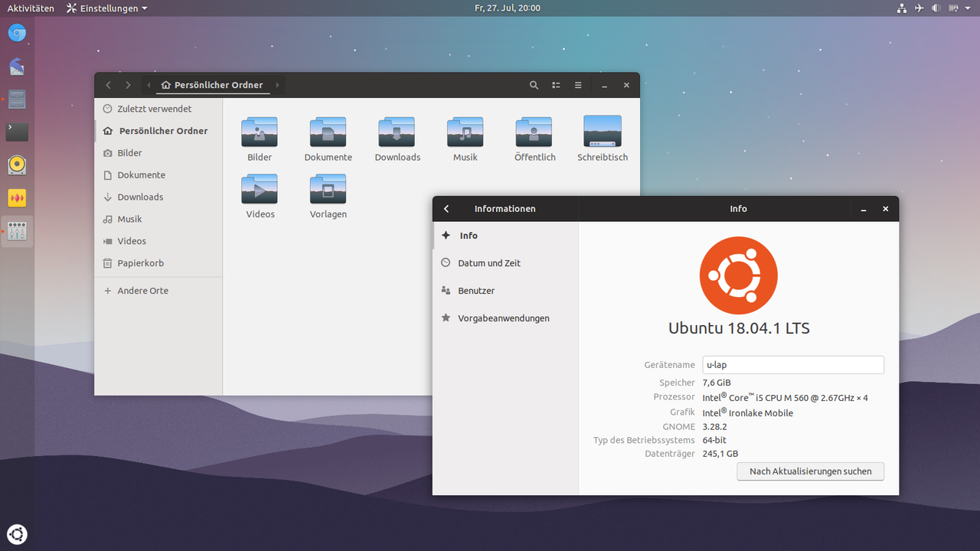Go forward in file manager
The height and width of the screenshot is (551, 980).
point(128,85)
